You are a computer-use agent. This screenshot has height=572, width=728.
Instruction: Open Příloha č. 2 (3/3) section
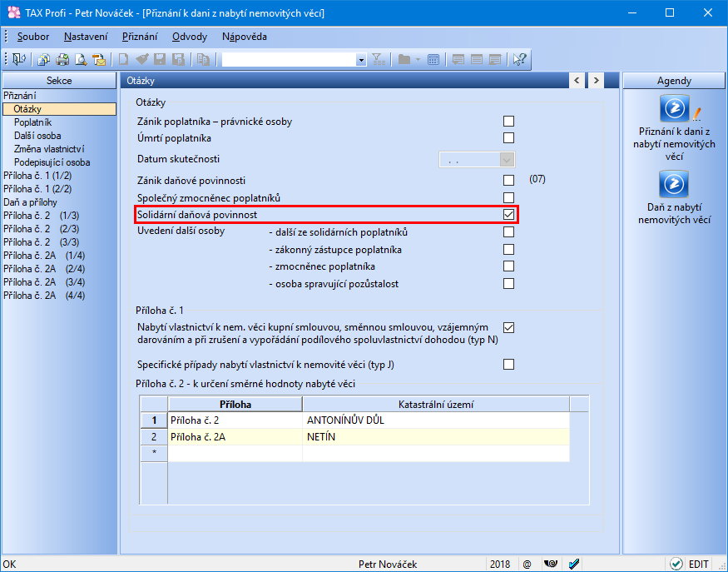click(41, 242)
